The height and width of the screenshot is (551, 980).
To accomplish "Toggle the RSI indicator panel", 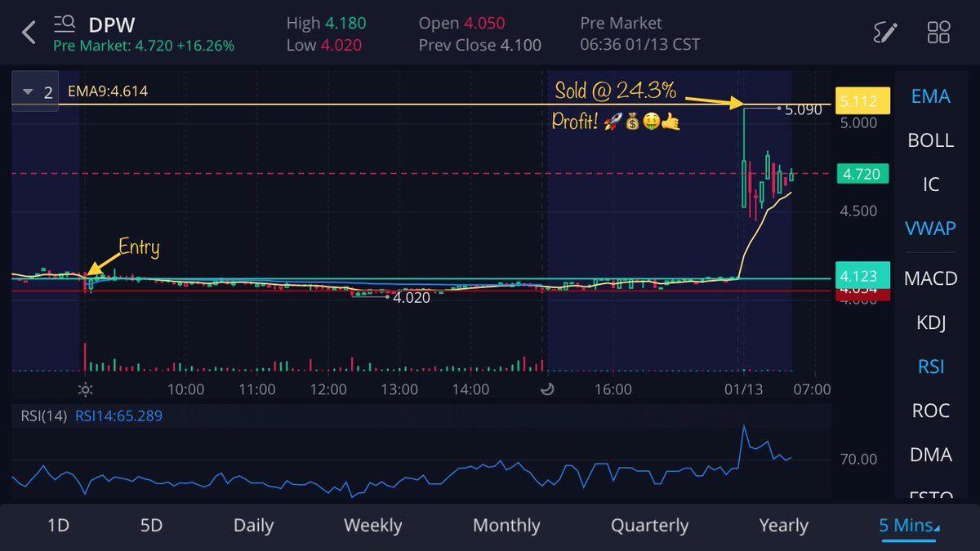I will tap(930, 367).
